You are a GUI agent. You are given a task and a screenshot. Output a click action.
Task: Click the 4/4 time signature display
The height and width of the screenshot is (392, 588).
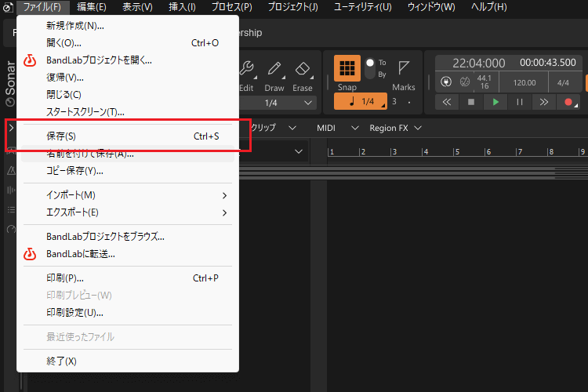click(563, 82)
